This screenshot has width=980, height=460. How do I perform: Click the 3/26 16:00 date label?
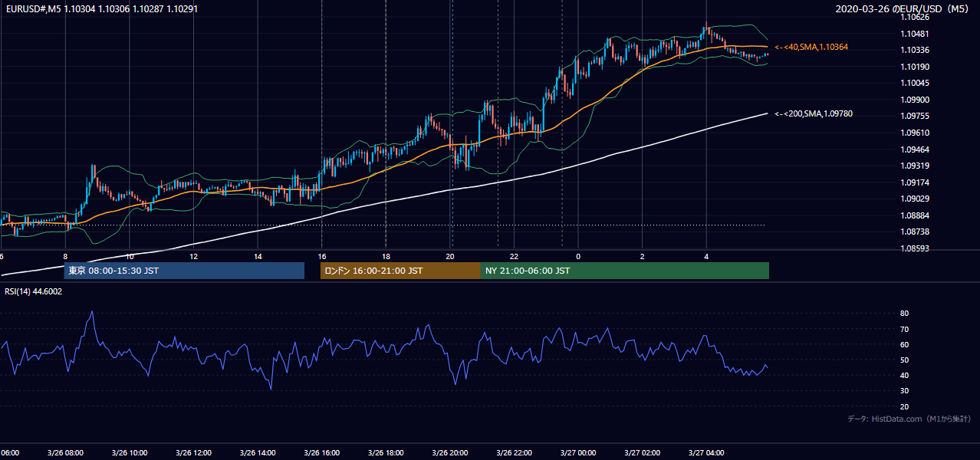point(321,452)
